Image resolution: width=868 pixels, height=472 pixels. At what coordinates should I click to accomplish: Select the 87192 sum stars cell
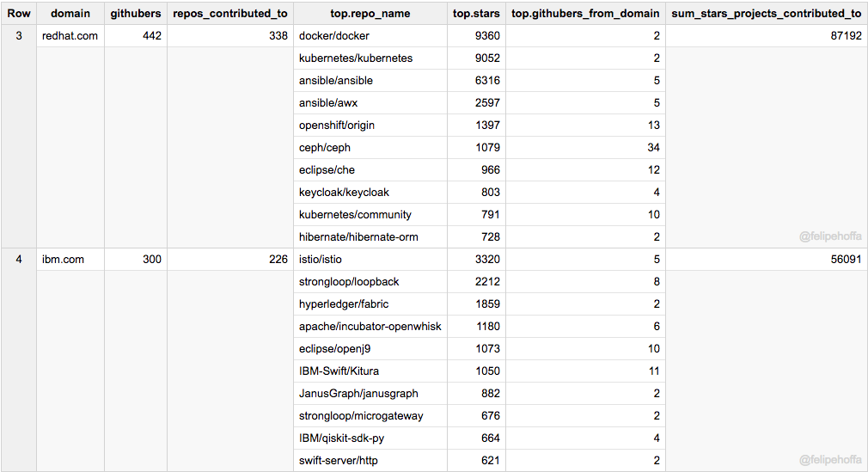coord(846,36)
